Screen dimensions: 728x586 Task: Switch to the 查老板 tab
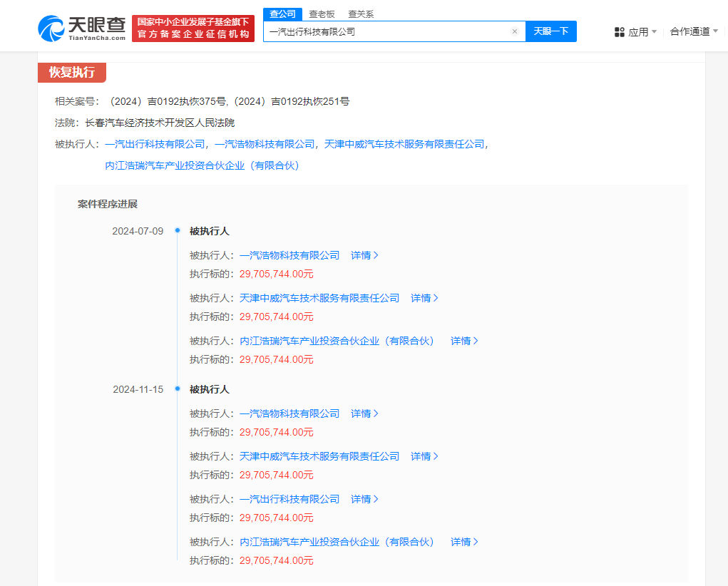click(322, 14)
